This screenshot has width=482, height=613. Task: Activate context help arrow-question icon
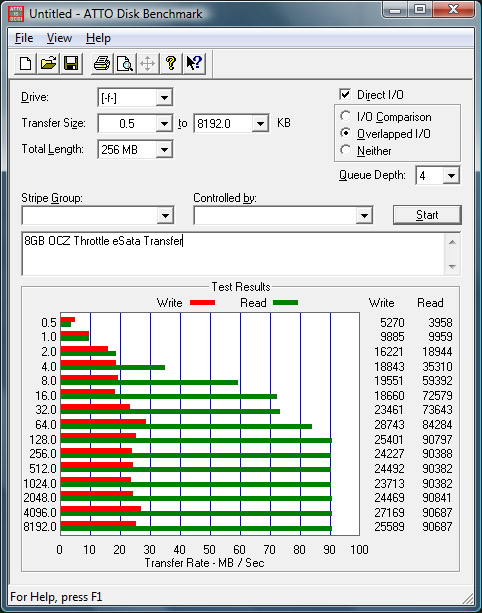(x=194, y=63)
